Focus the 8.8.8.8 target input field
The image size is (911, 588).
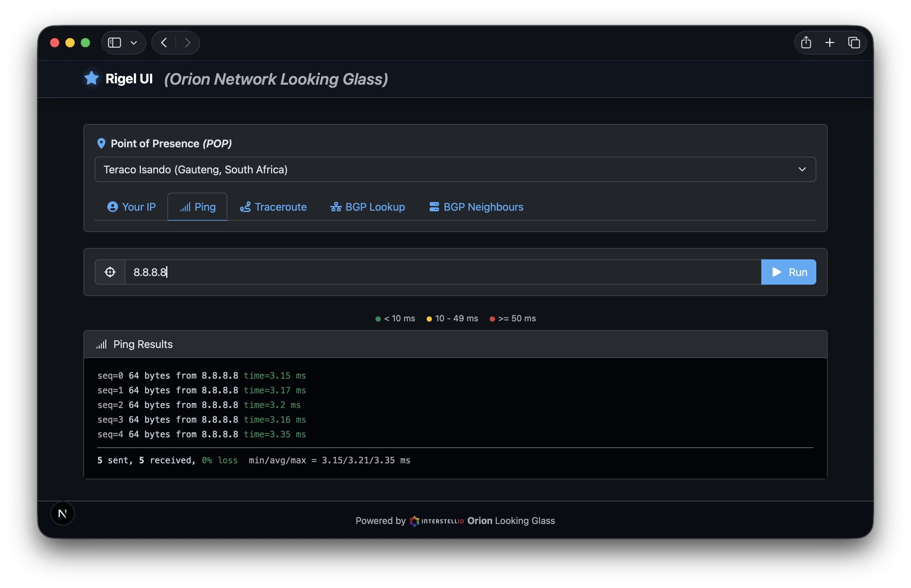coord(443,272)
